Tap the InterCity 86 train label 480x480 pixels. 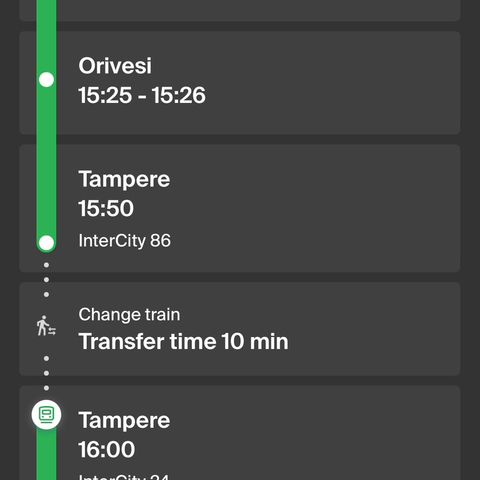point(125,241)
